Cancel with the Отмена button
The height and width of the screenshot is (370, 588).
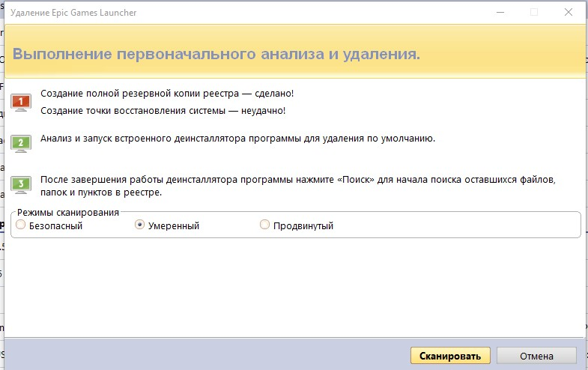click(536, 356)
